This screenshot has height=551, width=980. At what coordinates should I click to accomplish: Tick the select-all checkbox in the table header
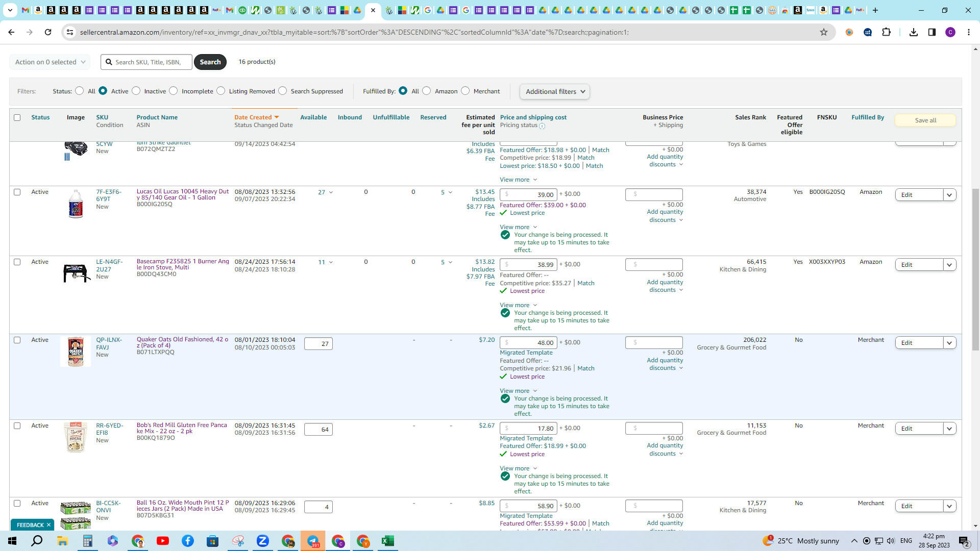[x=17, y=118]
